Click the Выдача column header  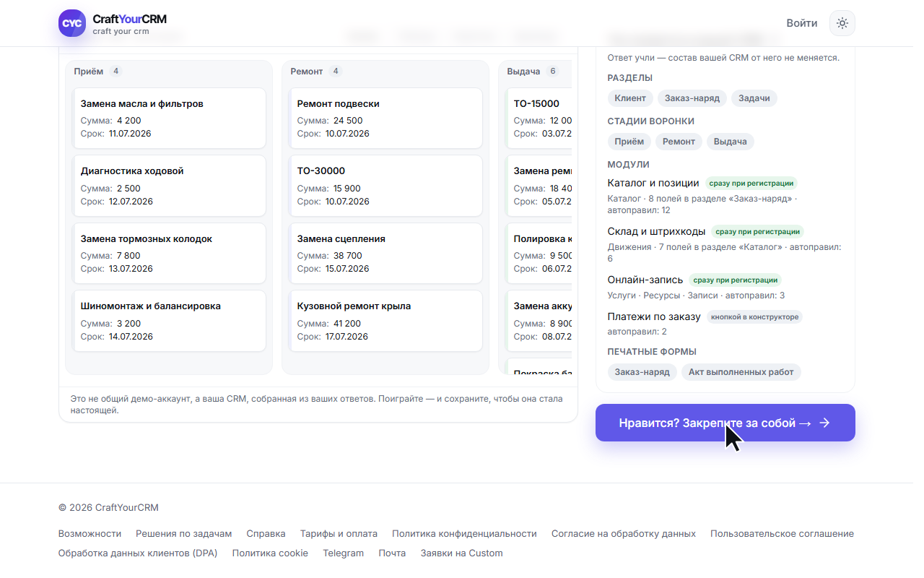click(x=523, y=72)
